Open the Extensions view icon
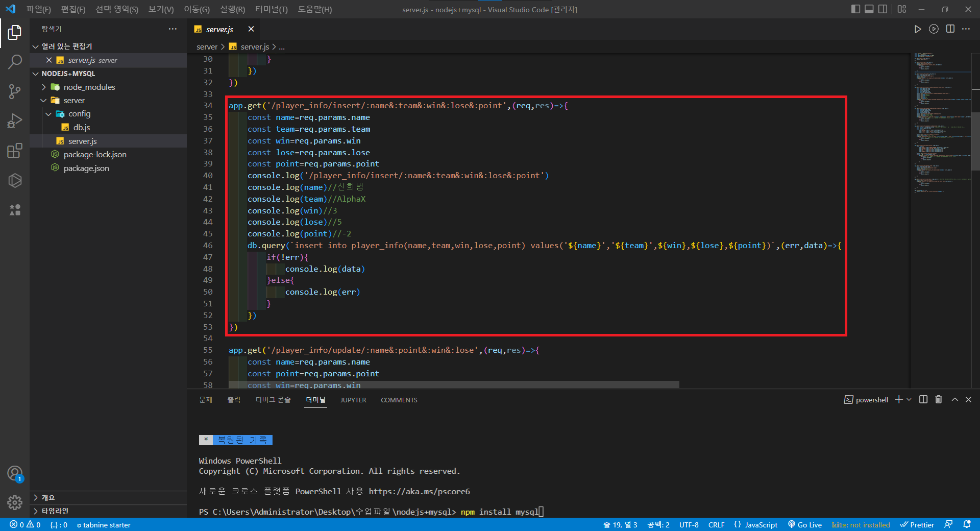980x531 pixels. [x=15, y=151]
